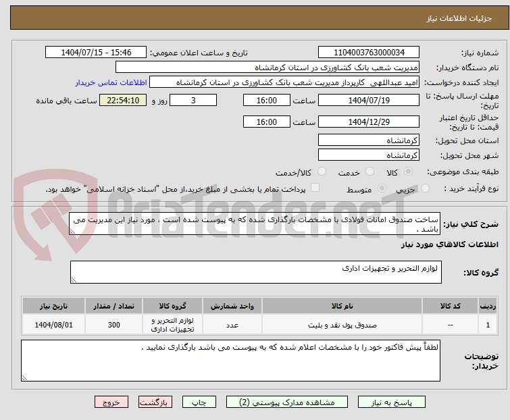Click the time field beside 1404/12/29
510x420 pixels.
(267, 122)
